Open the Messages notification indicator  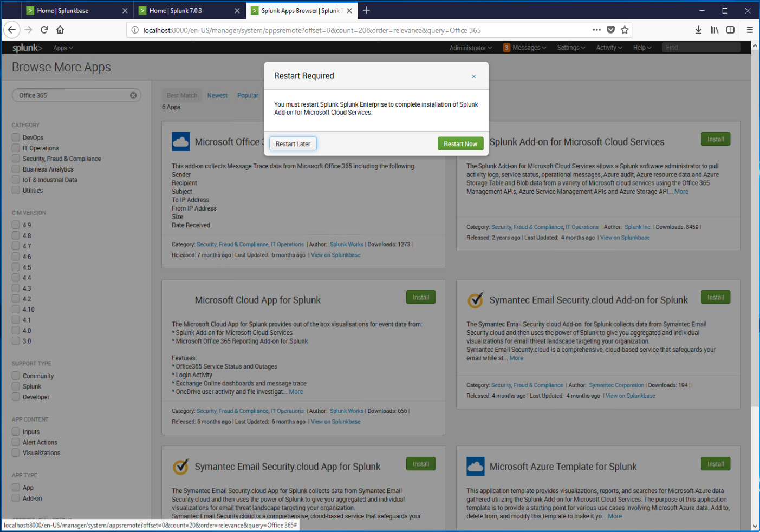tap(522, 48)
